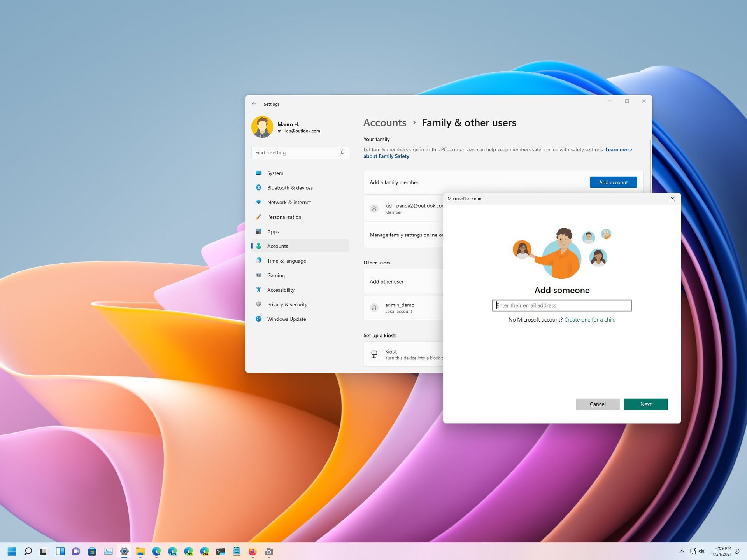Open Firefox from the taskbar
The height and width of the screenshot is (560, 747).
tap(252, 551)
